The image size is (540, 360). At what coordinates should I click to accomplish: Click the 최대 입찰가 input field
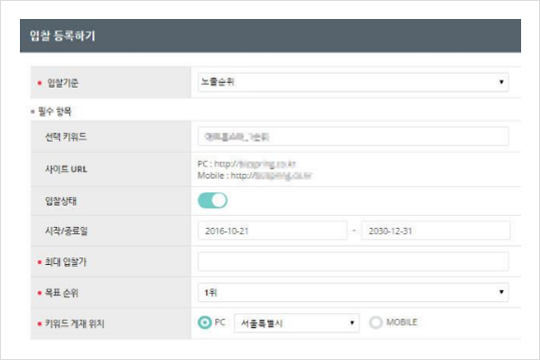353,261
